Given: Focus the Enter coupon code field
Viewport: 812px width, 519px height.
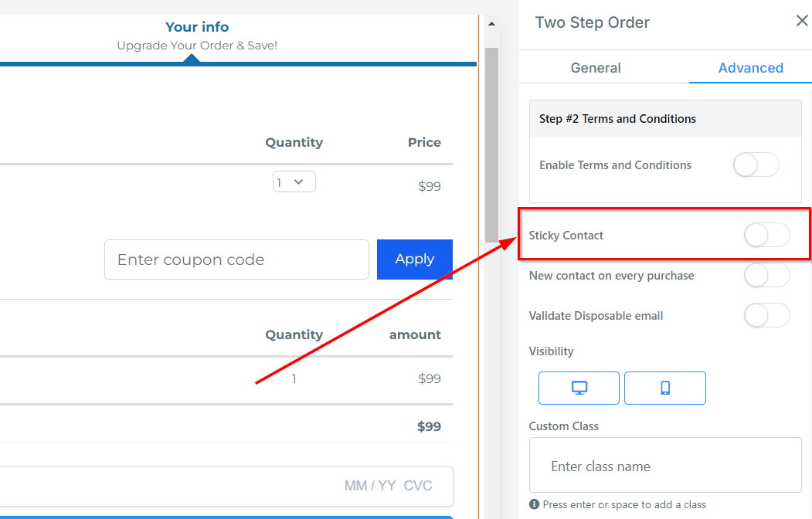Looking at the screenshot, I should click(236, 259).
